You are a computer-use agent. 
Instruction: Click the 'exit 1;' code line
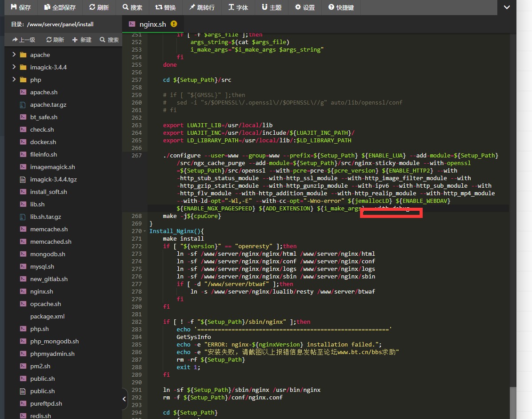click(188, 367)
